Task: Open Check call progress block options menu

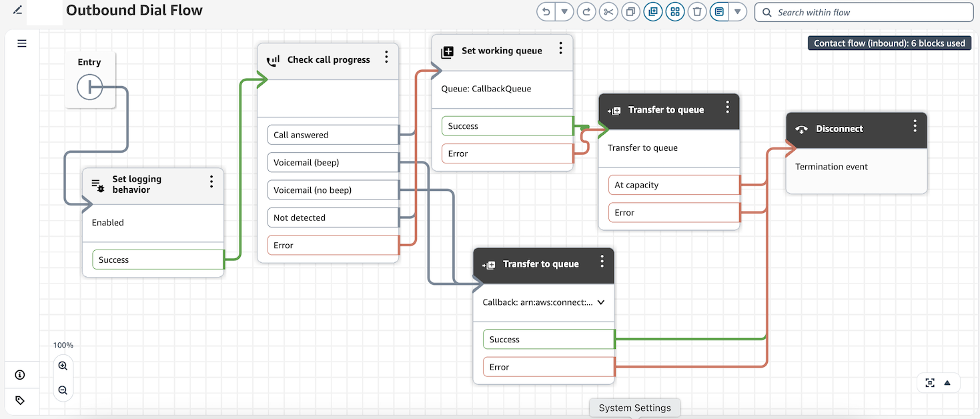Action: pyautogui.click(x=386, y=58)
